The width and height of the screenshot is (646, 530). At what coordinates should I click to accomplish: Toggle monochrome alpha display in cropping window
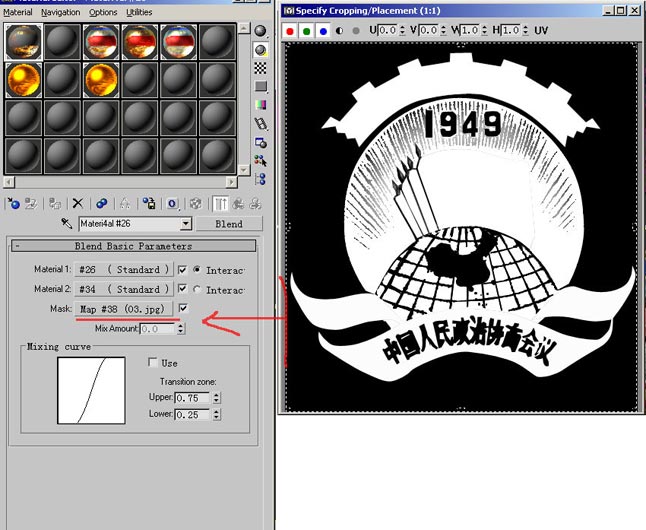[x=339, y=30]
